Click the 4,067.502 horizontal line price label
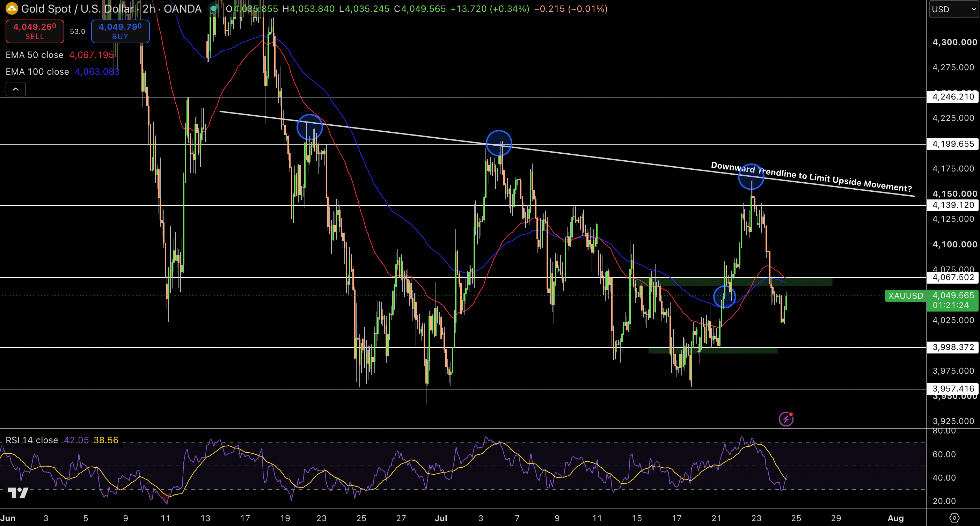 pos(953,277)
